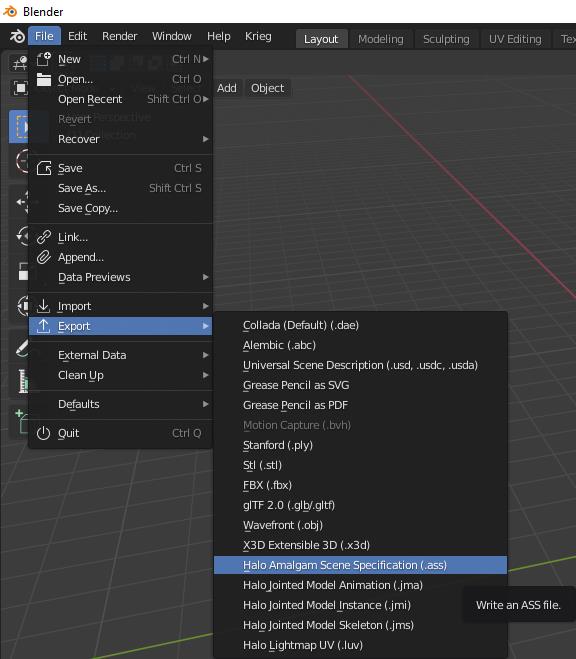Image resolution: width=576 pixels, height=659 pixels.
Task: Switch to the Modeling workspace tab
Action: click(x=381, y=39)
